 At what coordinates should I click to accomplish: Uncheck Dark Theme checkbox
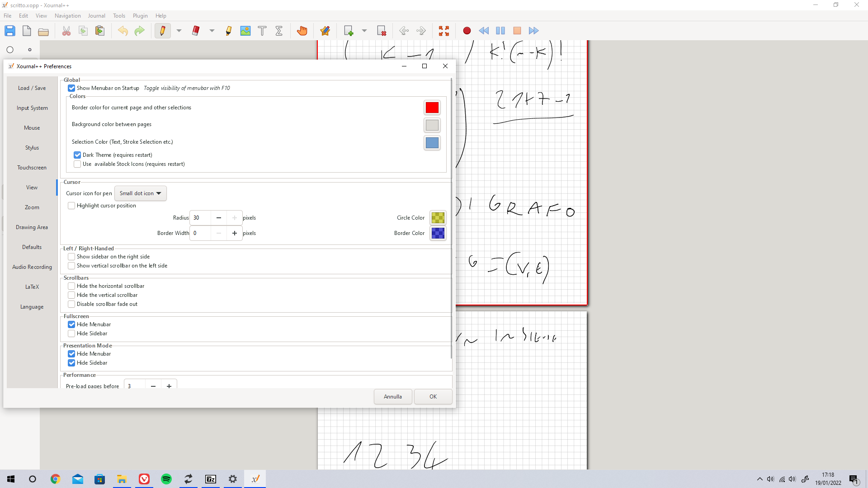pos(77,155)
